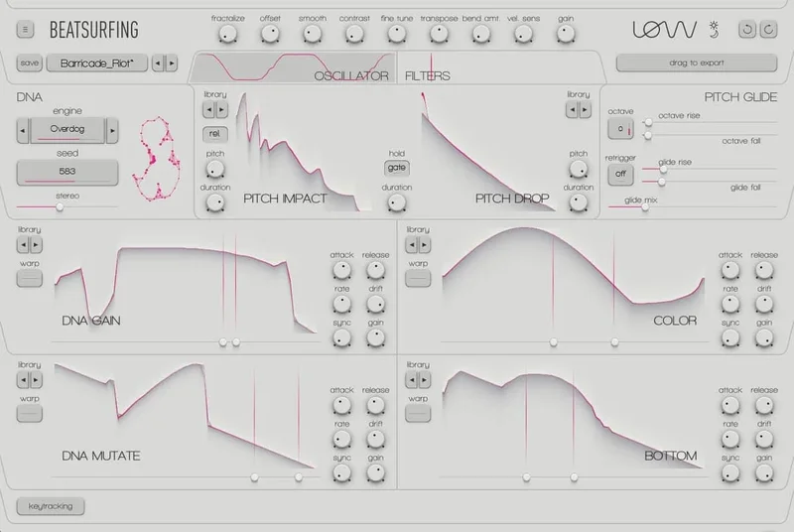Toggle the DNA Mutate warp button
794x532 pixels.
coord(30,414)
